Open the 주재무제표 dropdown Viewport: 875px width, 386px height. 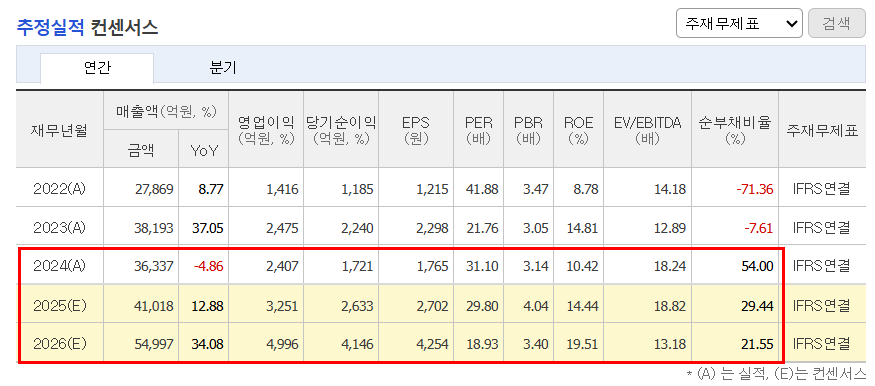point(739,23)
